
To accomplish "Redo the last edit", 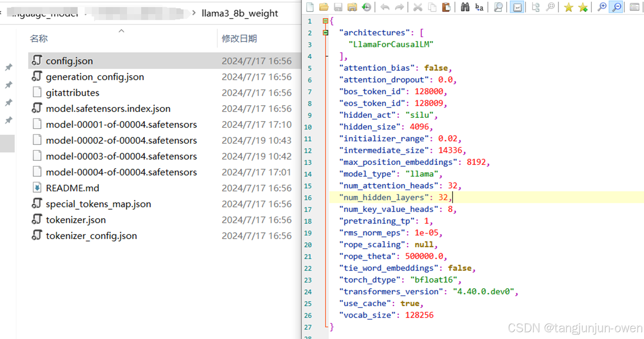I will click(399, 7).
